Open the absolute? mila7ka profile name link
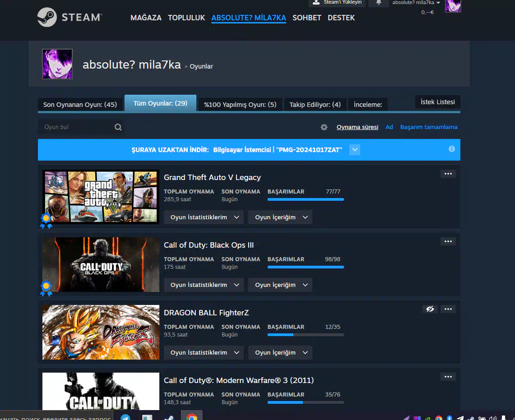This screenshot has height=420, width=515. pos(132,65)
